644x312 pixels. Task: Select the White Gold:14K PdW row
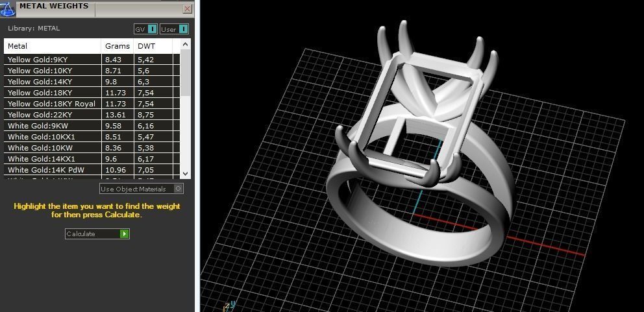click(x=92, y=170)
